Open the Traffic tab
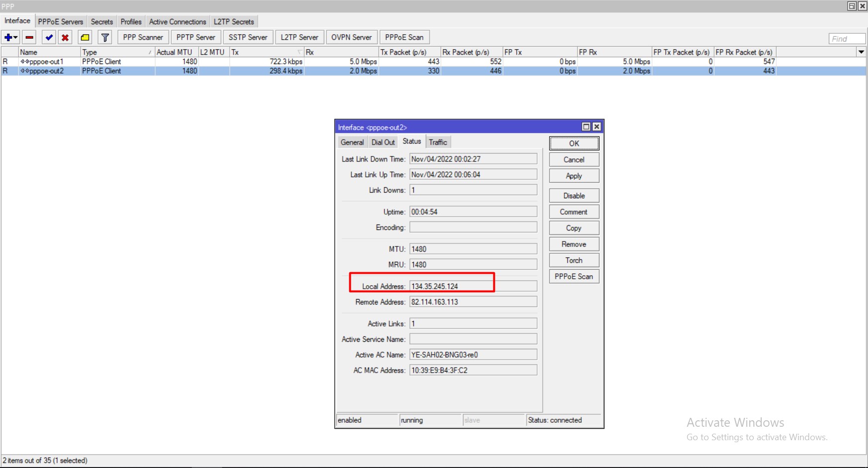Image resolution: width=868 pixels, height=468 pixels. pyautogui.click(x=438, y=142)
